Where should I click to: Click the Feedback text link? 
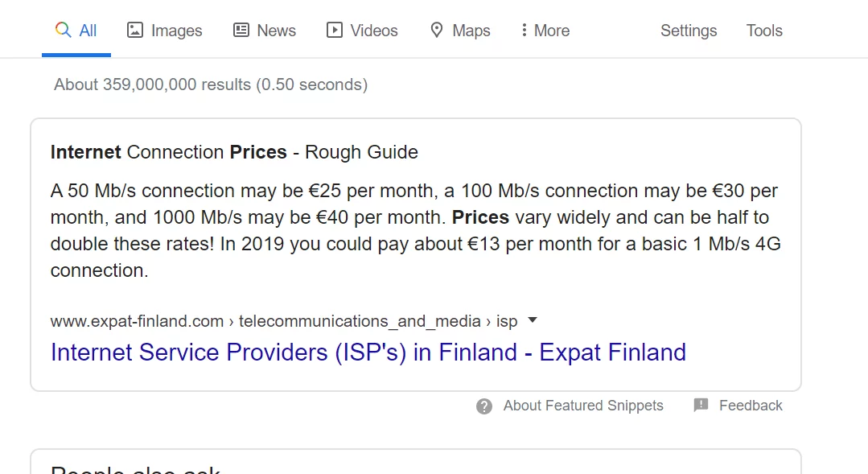pyautogui.click(x=751, y=406)
